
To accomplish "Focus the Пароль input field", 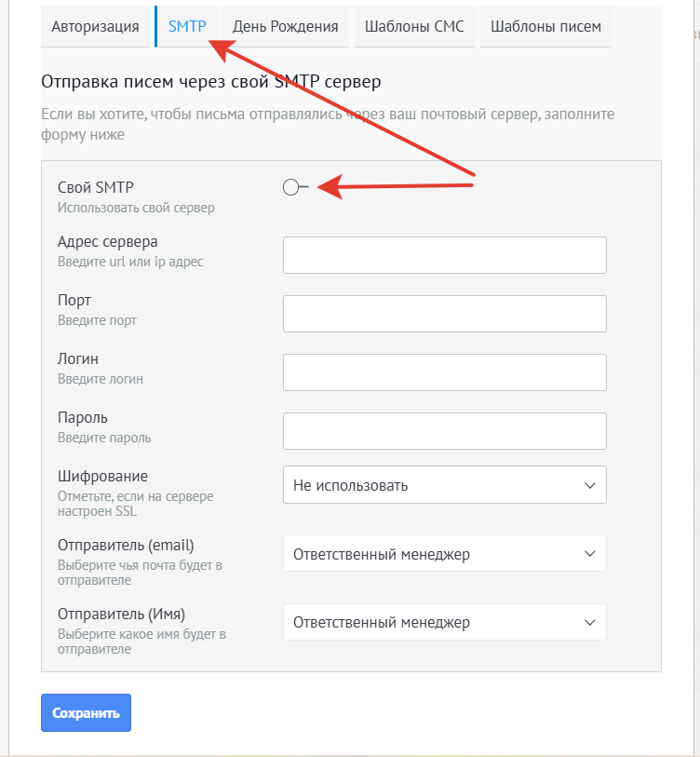I will coord(445,430).
